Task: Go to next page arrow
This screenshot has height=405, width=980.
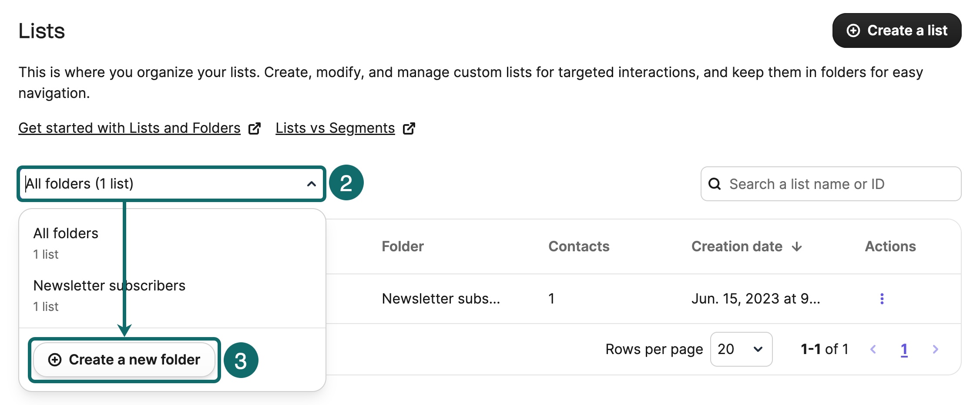Action: (x=936, y=349)
